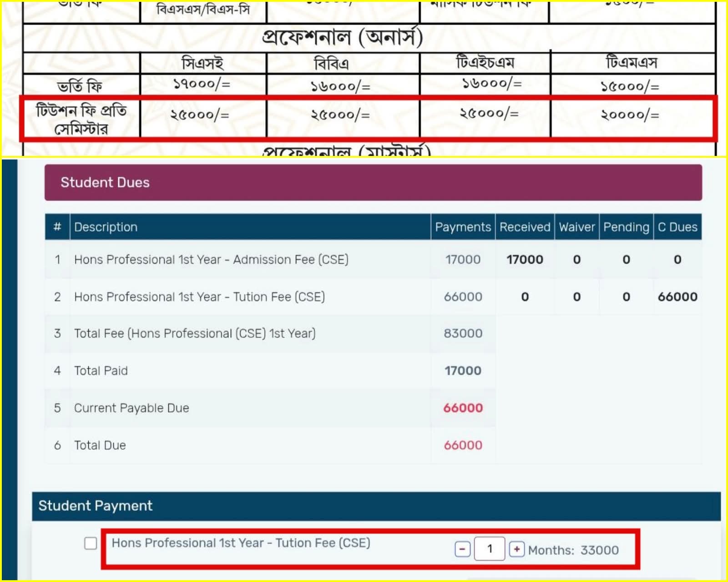Click the minus button to decrease months
This screenshot has width=728, height=582.
(462, 549)
